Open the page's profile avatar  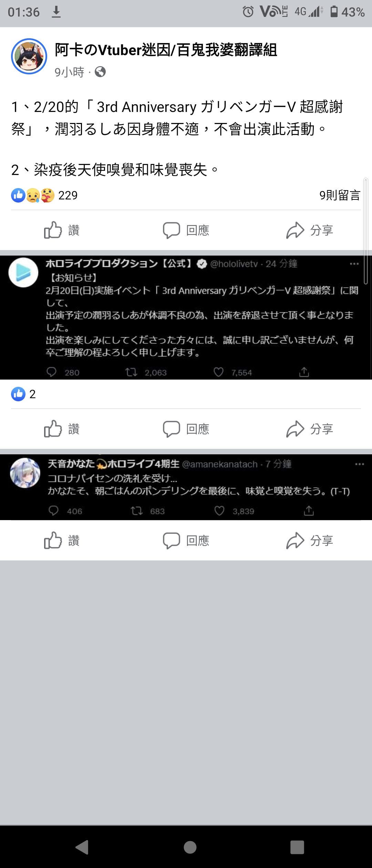tap(29, 56)
